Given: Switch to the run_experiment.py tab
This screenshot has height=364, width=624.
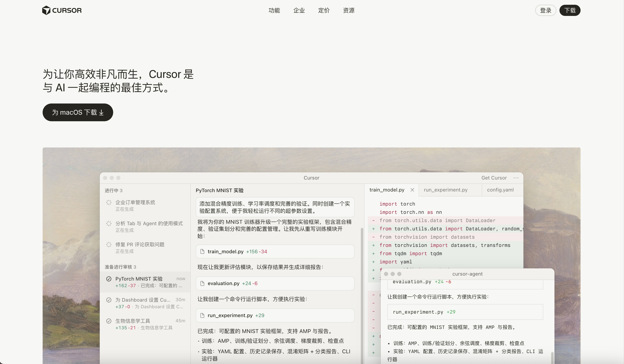Looking at the screenshot, I should point(445,190).
